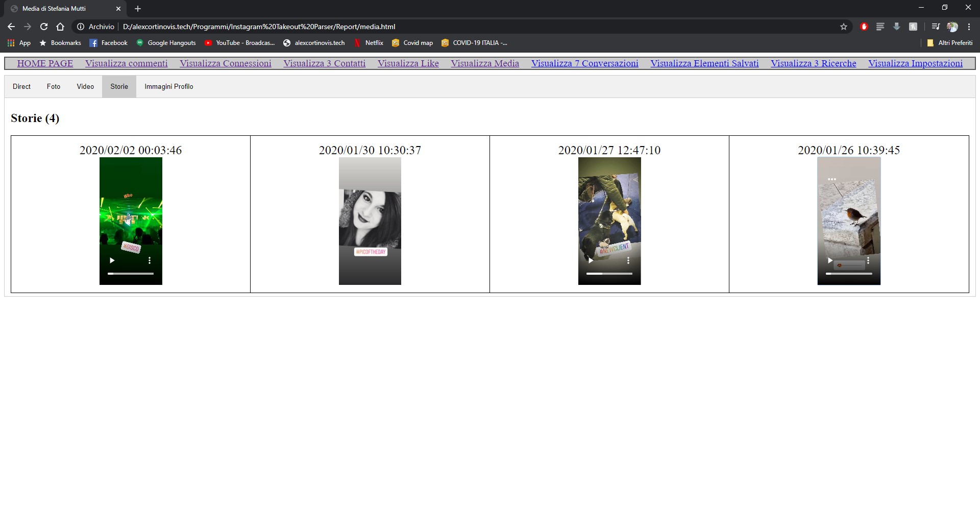Click the Visualizza 7 Conversazioni link
980x531 pixels.
click(x=584, y=63)
